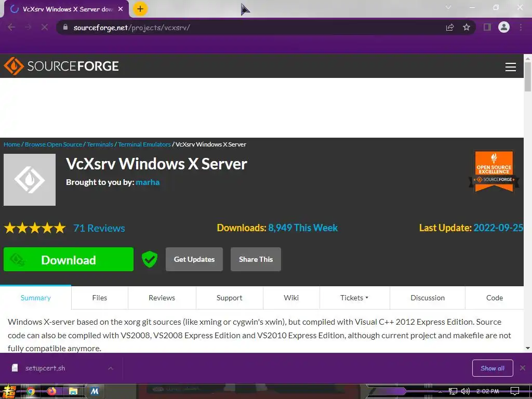Open the Wiki tab
This screenshot has height=399, width=532.
(291, 298)
